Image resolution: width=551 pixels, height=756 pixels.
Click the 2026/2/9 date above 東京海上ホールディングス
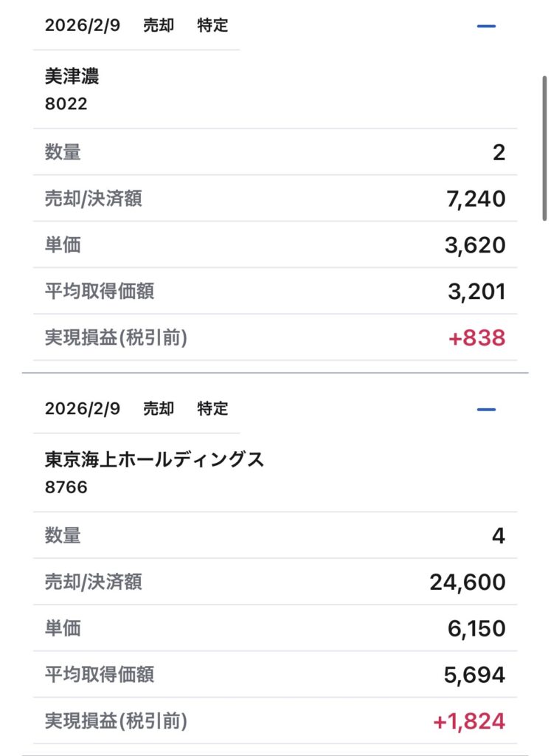pyautogui.click(x=82, y=409)
